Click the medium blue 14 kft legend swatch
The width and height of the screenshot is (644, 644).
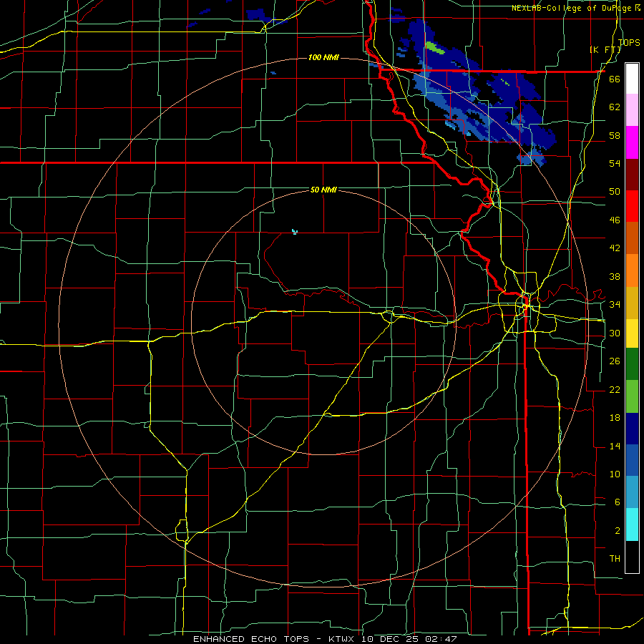coord(632,460)
